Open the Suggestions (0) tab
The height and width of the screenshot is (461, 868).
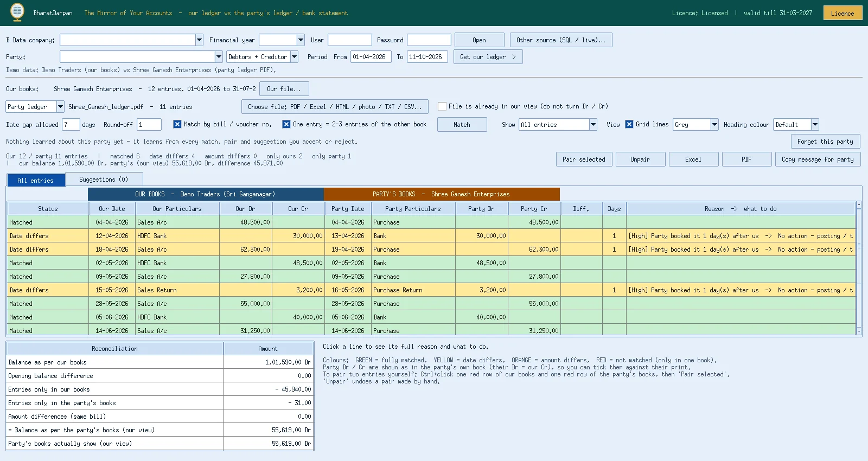click(104, 180)
